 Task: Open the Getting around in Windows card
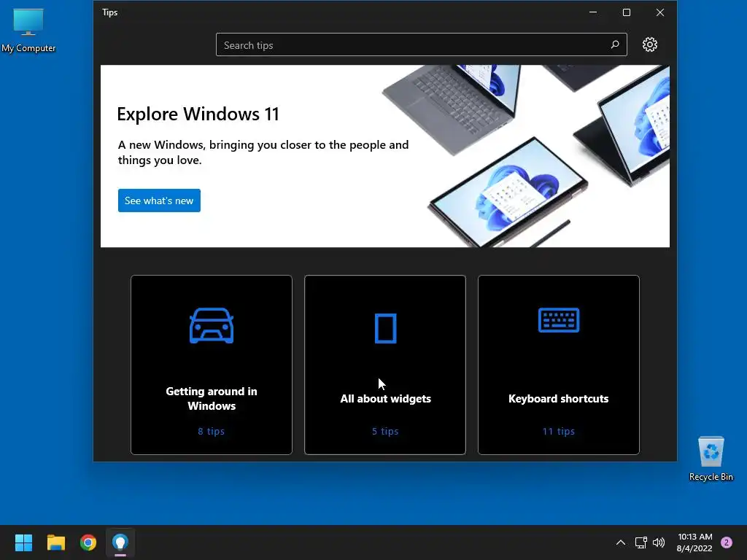[x=212, y=365]
